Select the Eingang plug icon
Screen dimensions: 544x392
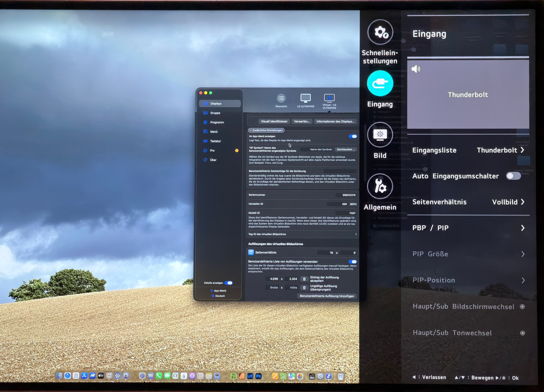pos(380,83)
